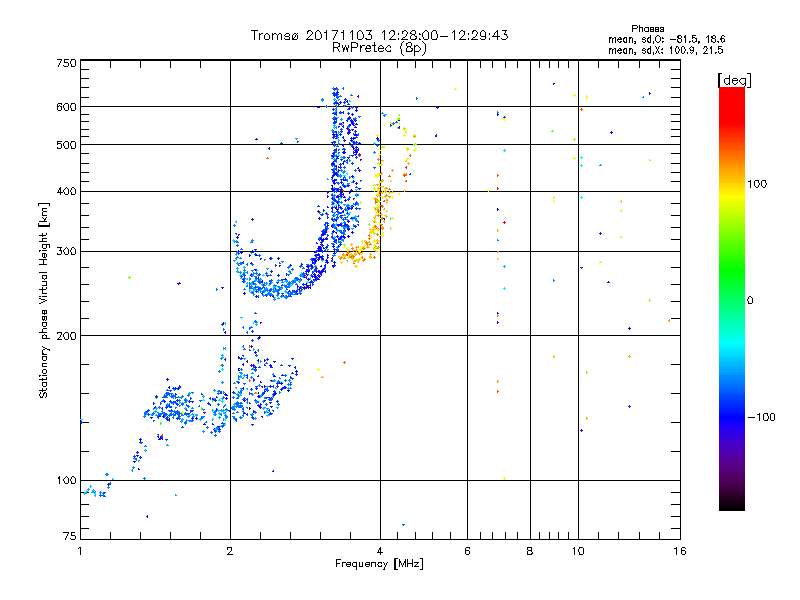Click the '300' height axis tick label
The width and height of the screenshot is (800, 600).
coord(66,251)
